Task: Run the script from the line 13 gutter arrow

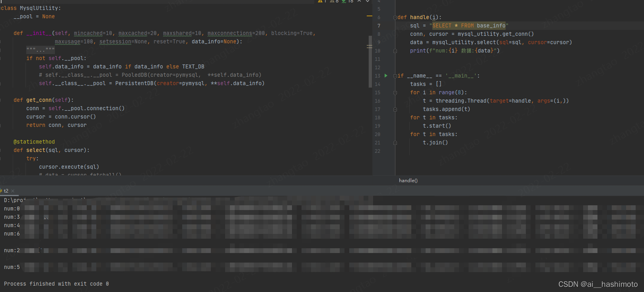Action: coord(386,76)
